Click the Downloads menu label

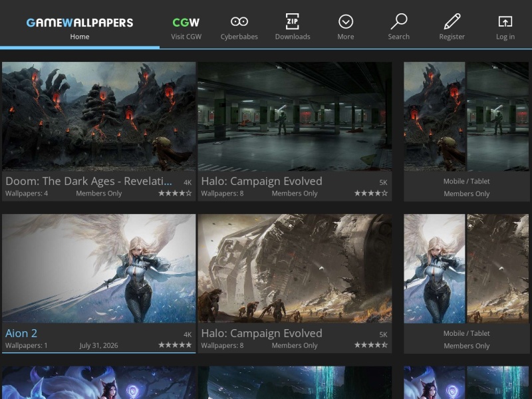click(x=293, y=37)
